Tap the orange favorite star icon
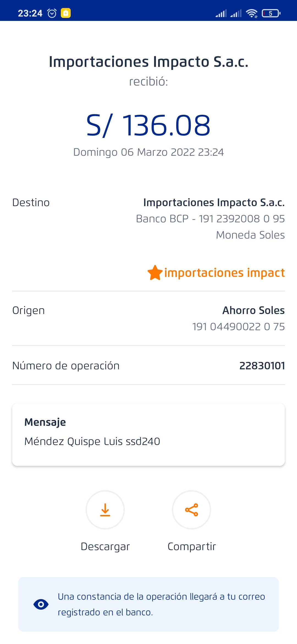Viewport: 297px width, 644px height. (155, 273)
